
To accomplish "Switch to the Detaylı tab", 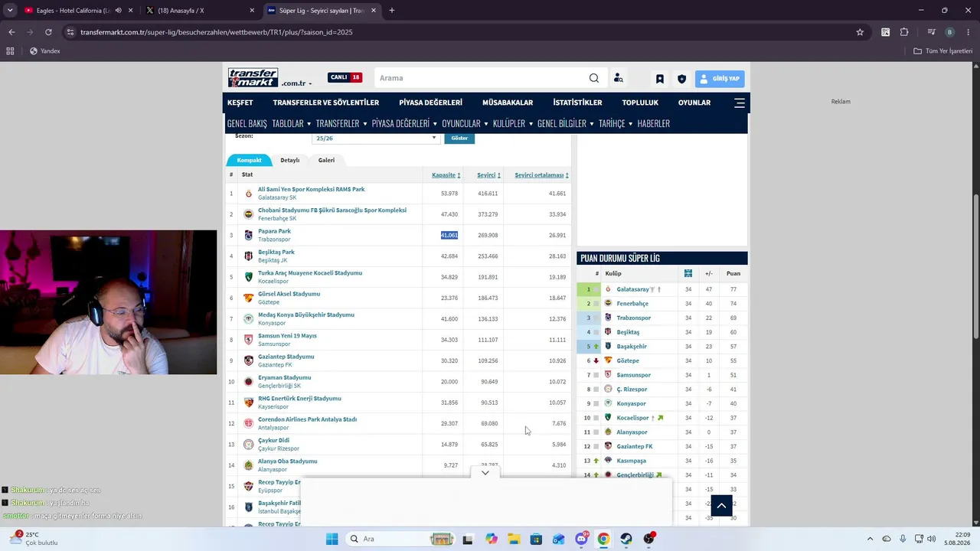I will [289, 160].
